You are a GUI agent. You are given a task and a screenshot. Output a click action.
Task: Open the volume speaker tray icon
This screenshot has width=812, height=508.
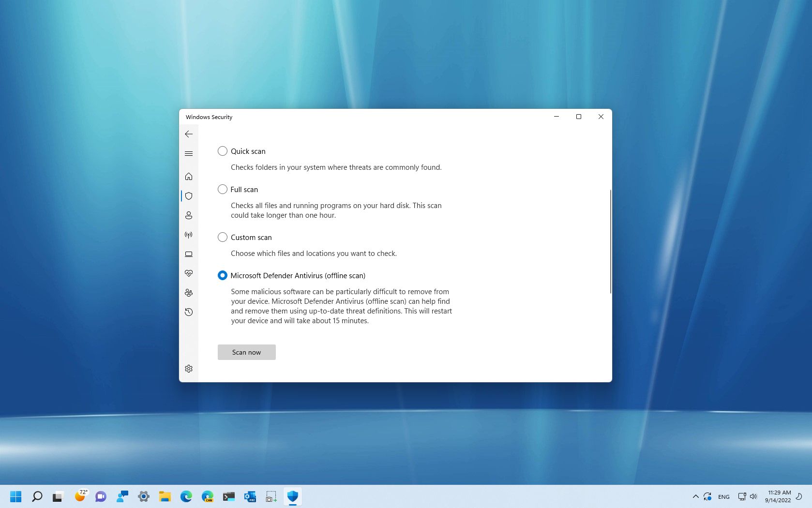753,496
